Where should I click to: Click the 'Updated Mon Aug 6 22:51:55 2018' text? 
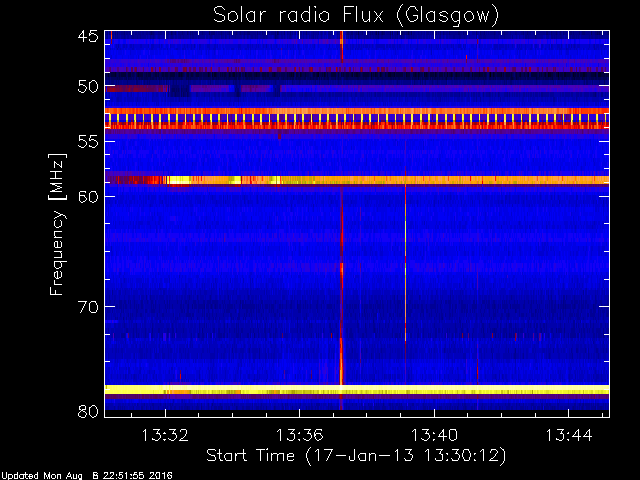tap(86, 476)
